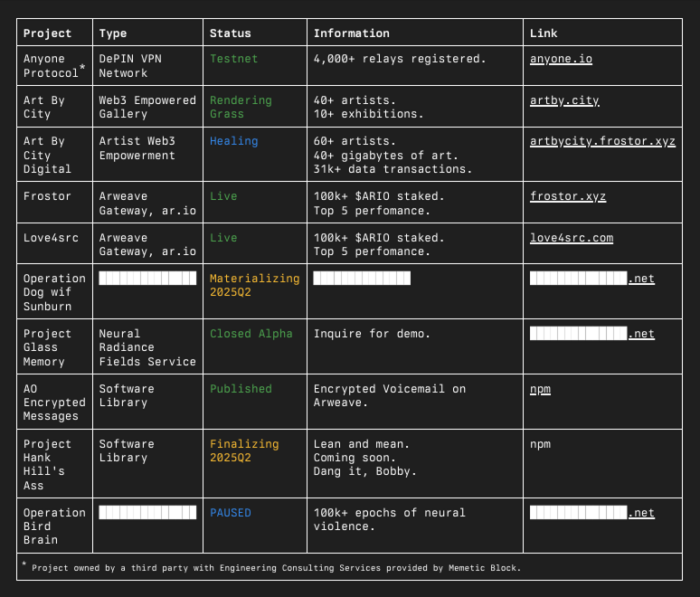Select the DePIN VPN Network type cell

(x=147, y=66)
